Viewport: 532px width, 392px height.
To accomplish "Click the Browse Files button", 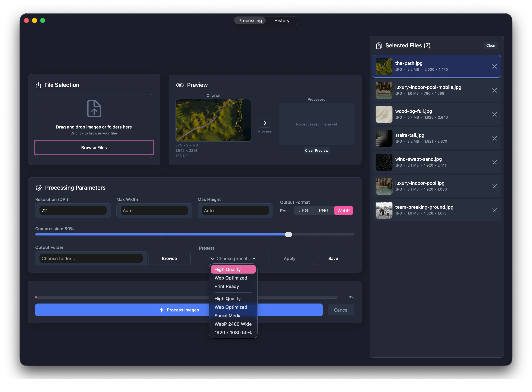I will pos(94,147).
